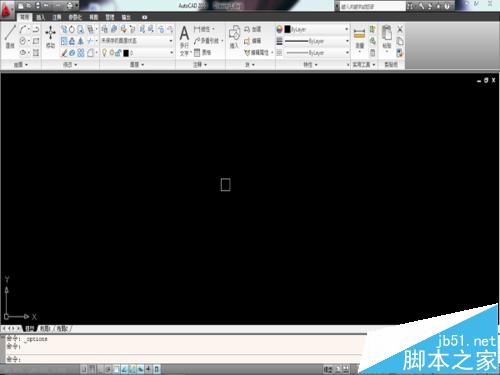Viewport: 500px width, 375px height.
Task: Click the New drawing quick access icon
Action: [21, 5]
